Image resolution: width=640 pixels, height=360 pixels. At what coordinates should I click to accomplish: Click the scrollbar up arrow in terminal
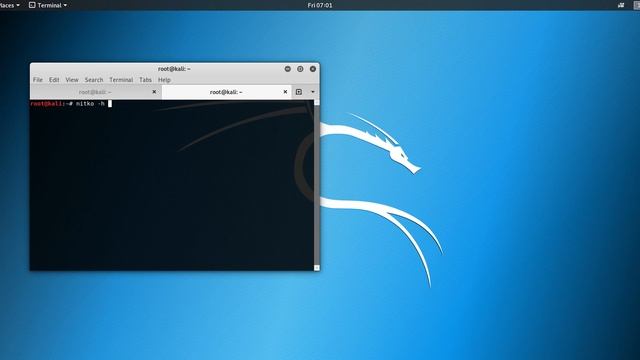point(317,102)
